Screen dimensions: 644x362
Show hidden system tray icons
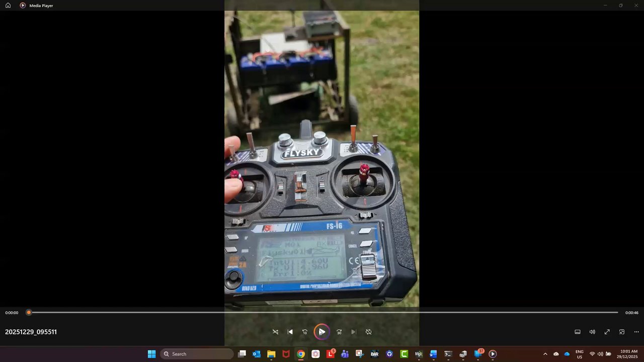click(x=545, y=354)
